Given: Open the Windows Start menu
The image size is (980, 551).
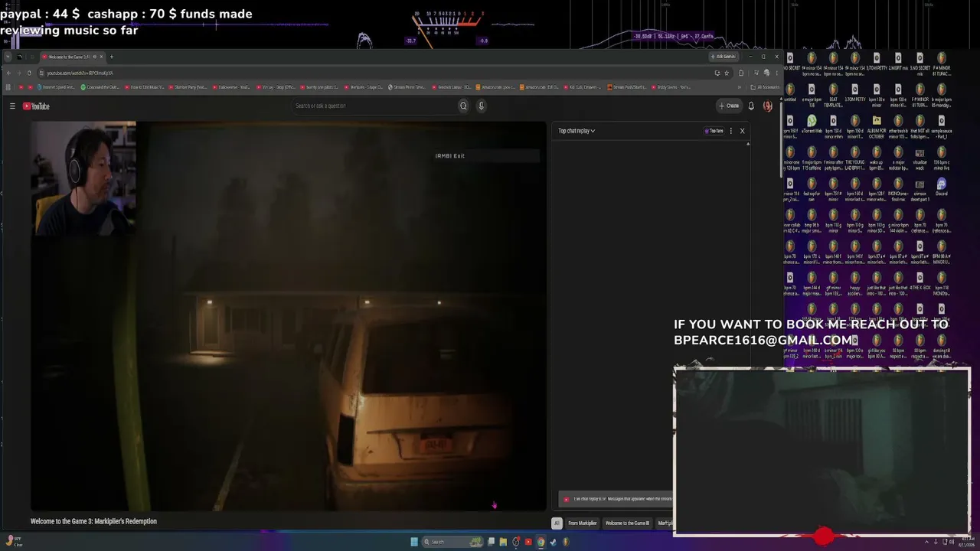Looking at the screenshot, I should pos(414,542).
